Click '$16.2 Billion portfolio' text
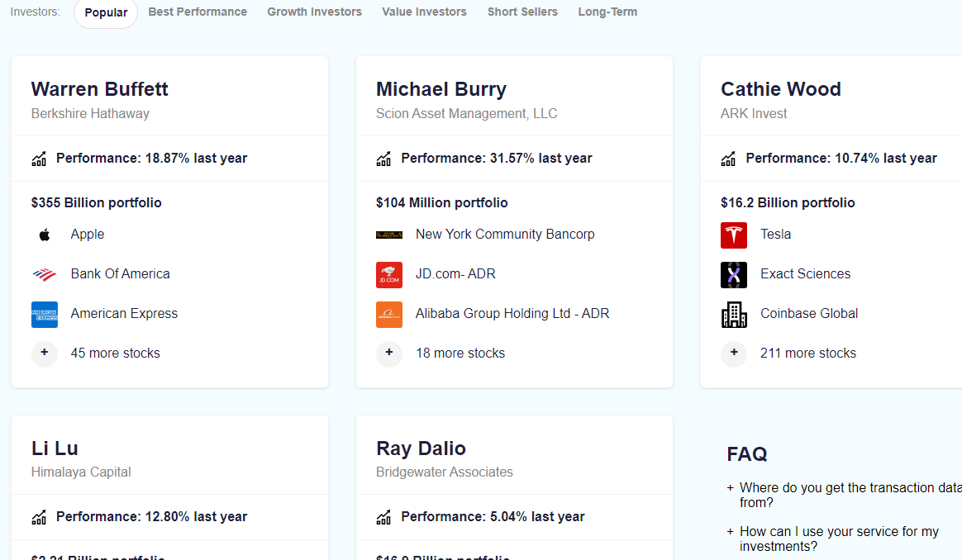The height and width of the screenshot is (560, 962). [788, 202]
